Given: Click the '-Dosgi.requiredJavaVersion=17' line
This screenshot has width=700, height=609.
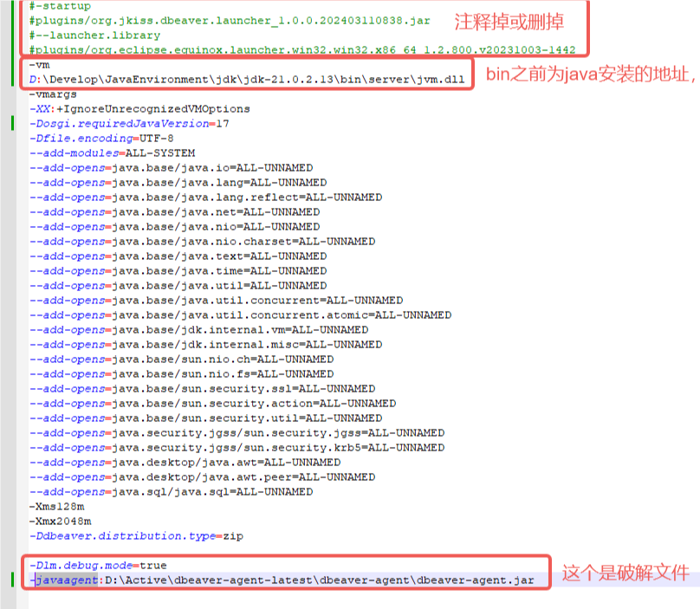Looking at the screenshot, I should [x=129, y=124].
